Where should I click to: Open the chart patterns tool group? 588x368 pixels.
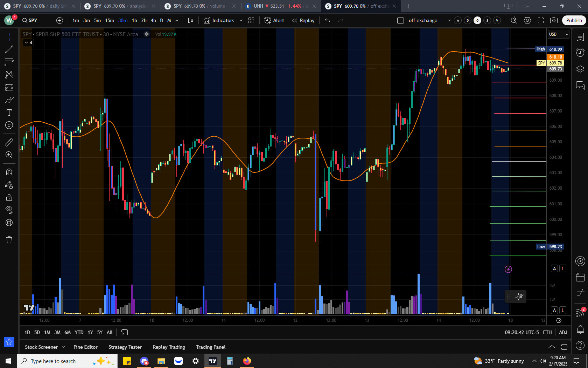click(9, 75)
